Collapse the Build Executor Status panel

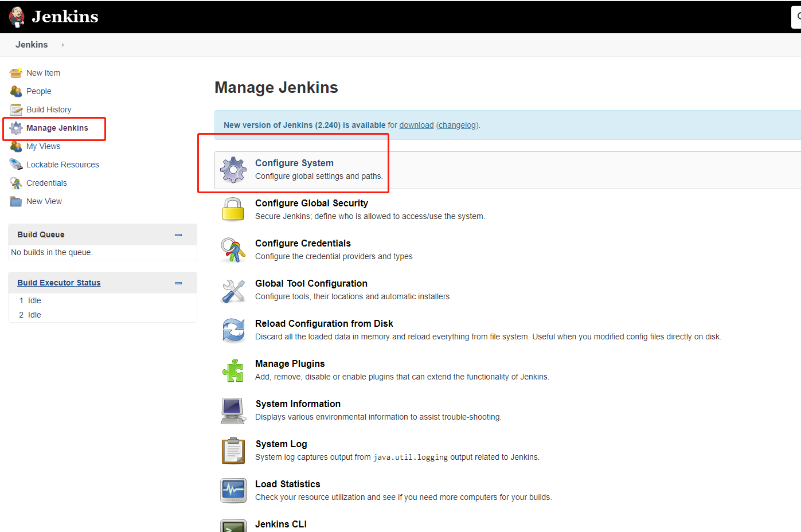click(x=178, y=283)
